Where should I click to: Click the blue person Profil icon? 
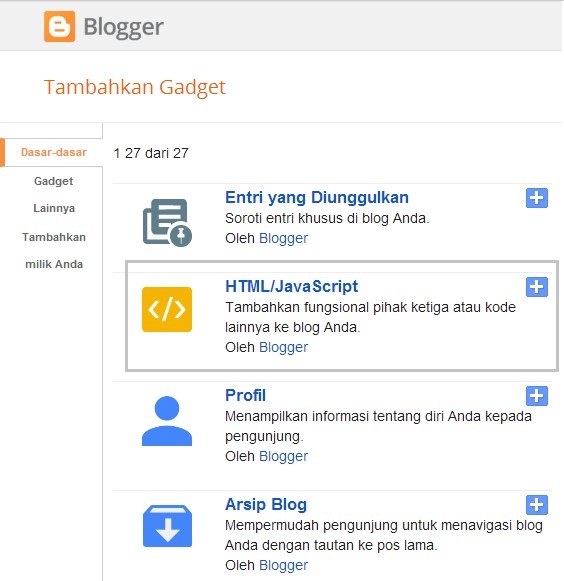coord(167,421)
